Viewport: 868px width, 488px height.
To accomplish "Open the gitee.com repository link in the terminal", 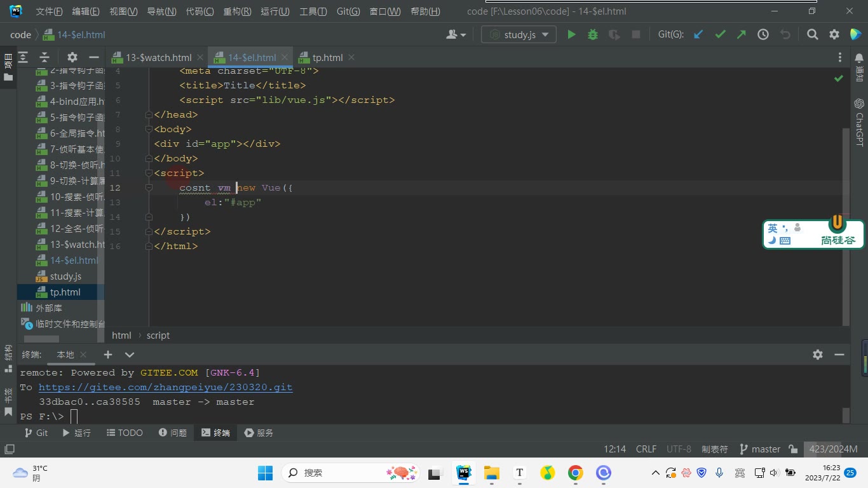I will click(165, 387).
